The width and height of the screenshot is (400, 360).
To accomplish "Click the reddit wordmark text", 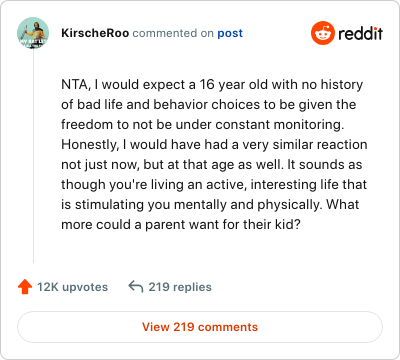I will (360, 33).
